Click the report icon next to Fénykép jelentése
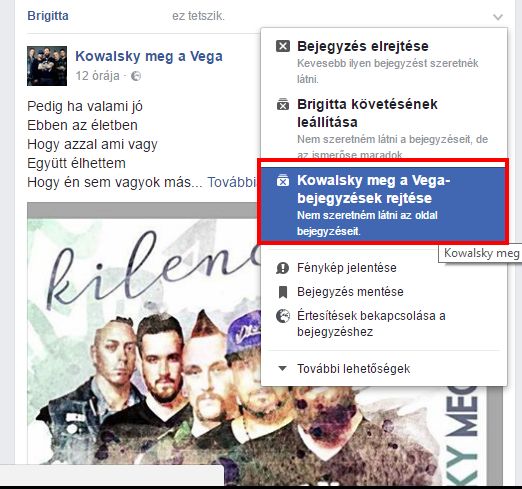This screenshot has height=489, width=522. pos(282,268)
